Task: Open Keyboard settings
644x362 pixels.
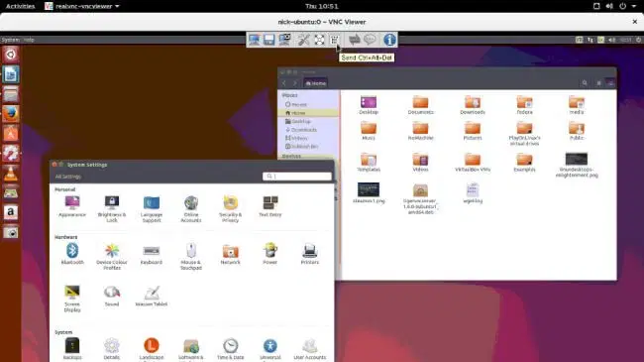Action: click(x=152, y=254)
